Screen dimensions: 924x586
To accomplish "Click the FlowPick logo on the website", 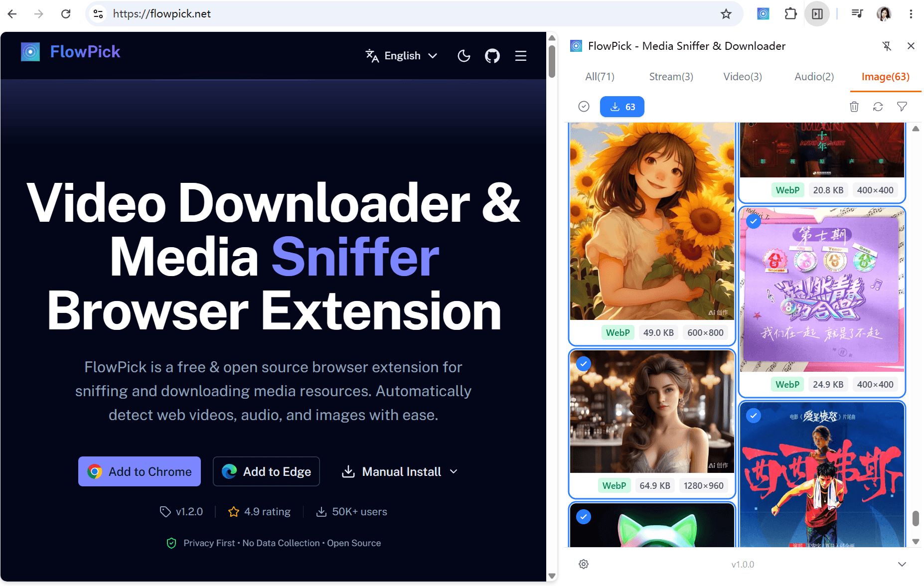I will (x=30, y=52).
